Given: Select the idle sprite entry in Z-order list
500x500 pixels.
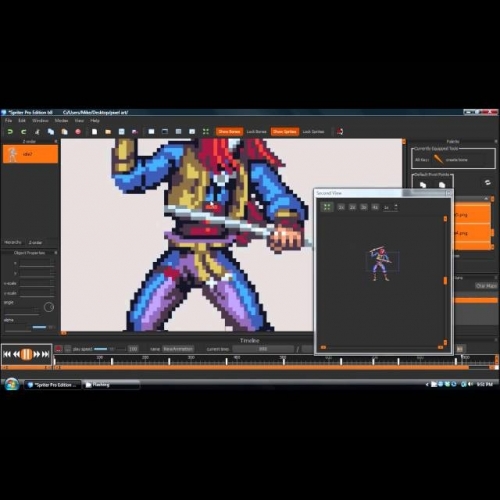Looking at the screenshot, I should [x=30, y=154].
